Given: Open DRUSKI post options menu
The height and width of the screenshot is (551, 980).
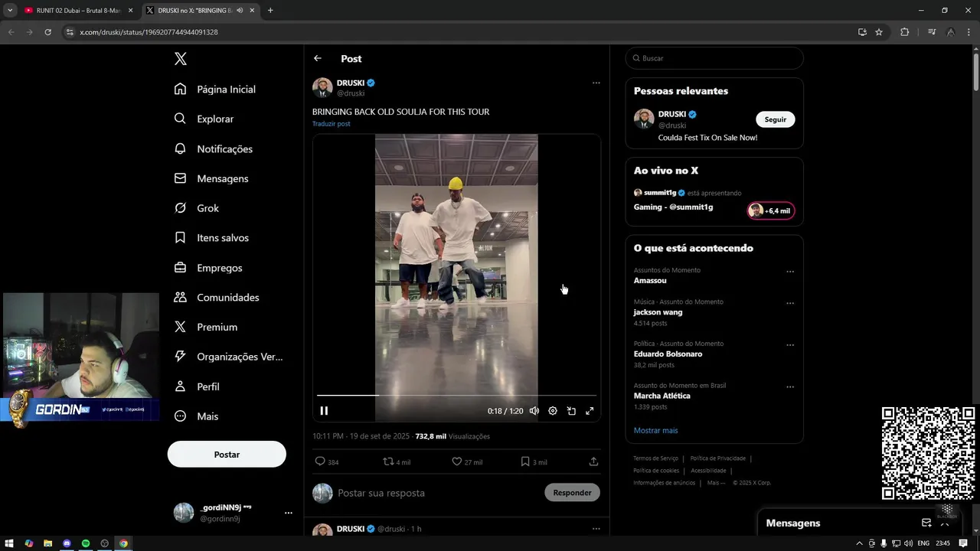Looking at the screenshot, I should (x=596, y=83).
